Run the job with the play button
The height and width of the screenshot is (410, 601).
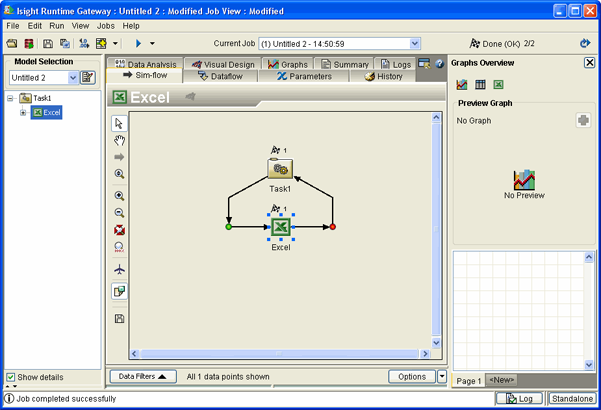[x=138, y=43]
